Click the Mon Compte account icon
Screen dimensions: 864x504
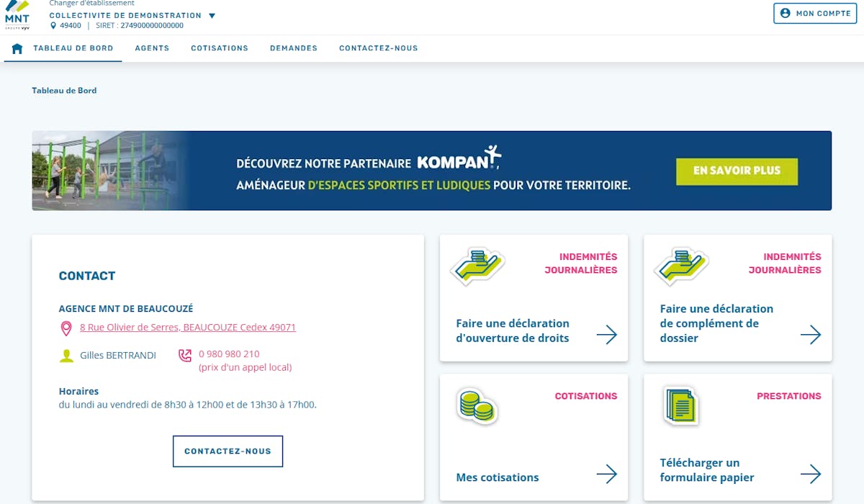coord(783,12)
